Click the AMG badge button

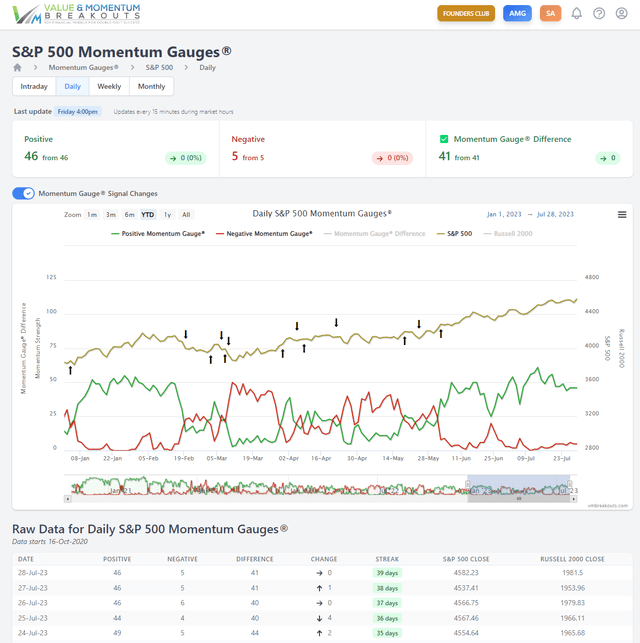pyautogui.click(x=517, y=13)
